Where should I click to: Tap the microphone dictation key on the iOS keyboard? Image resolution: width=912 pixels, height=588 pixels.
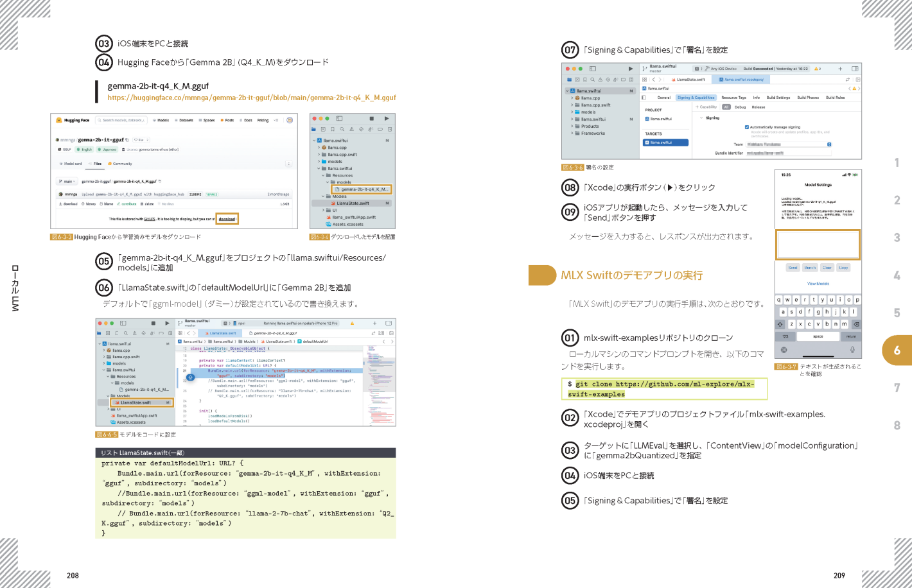[x=852, y=350]
